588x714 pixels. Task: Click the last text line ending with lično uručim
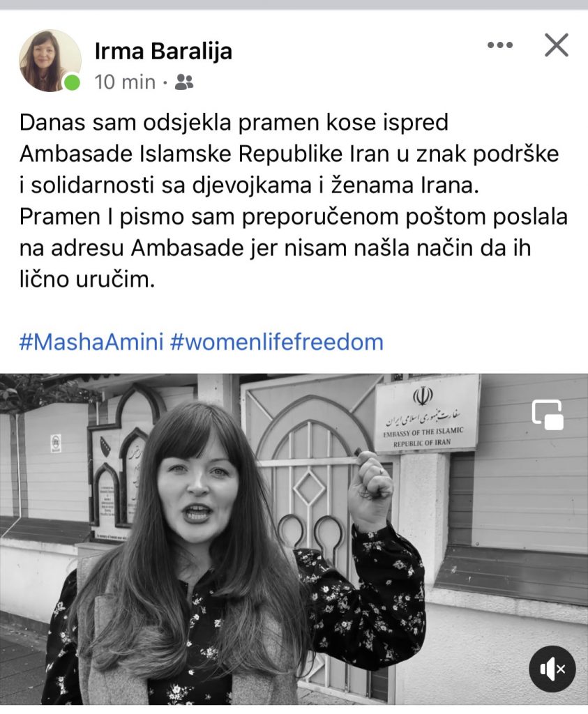pyautogui.click(x=87, y=279)
